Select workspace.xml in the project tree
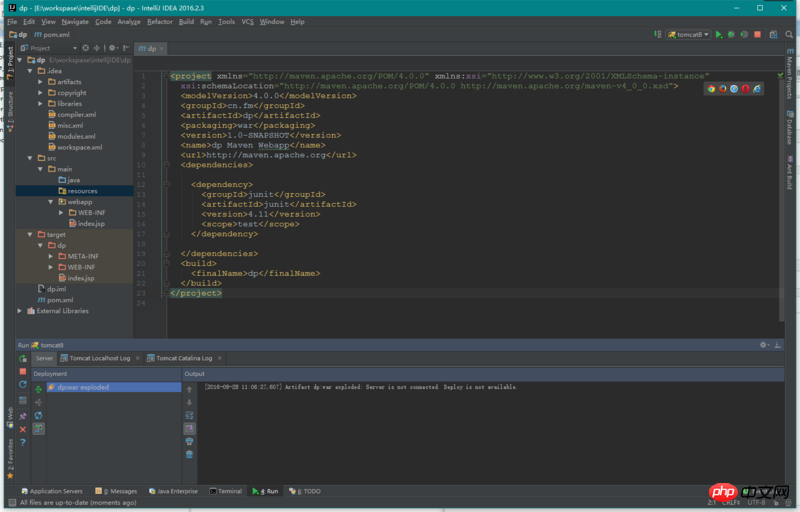The width and height of the screenshot is (800, 512). (79, 147)
